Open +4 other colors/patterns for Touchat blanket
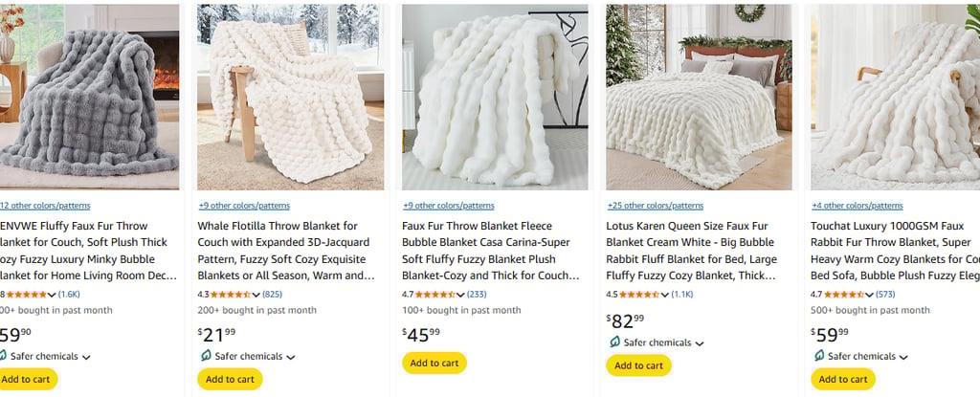 point(857,206)
